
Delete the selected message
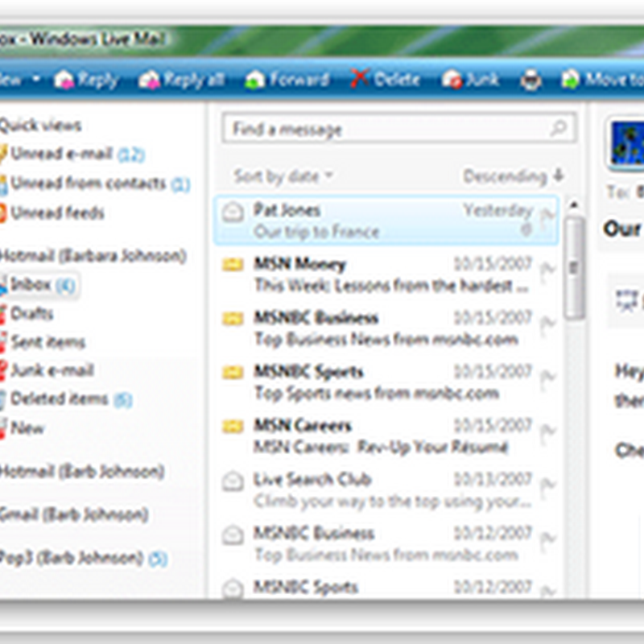tap(385, 79)
